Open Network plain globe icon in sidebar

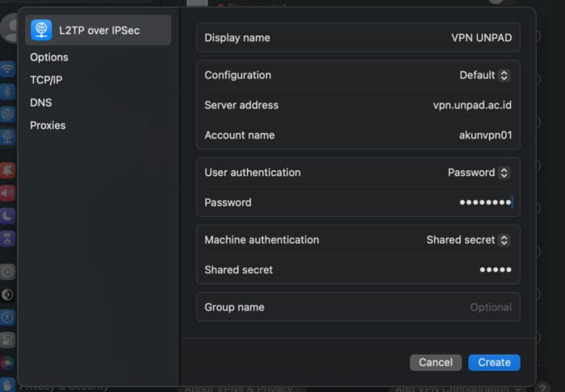pos(7,115)
